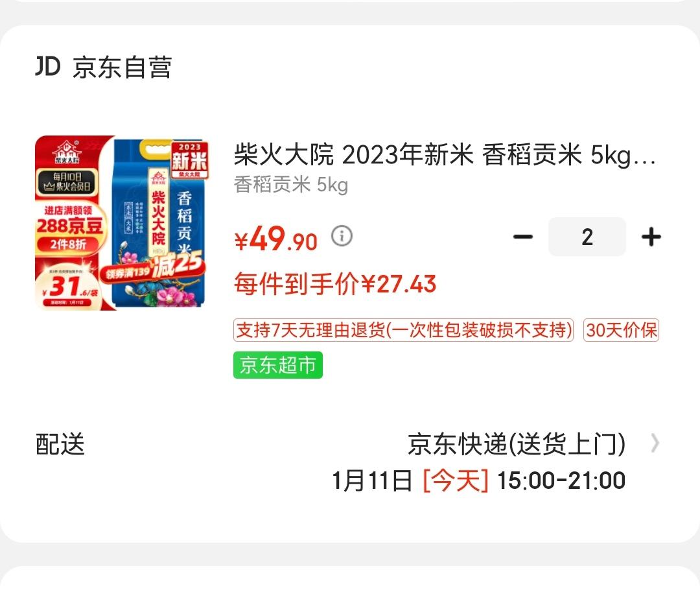Tap the 香稻贡米 5kg specification text

click(291, 184)
